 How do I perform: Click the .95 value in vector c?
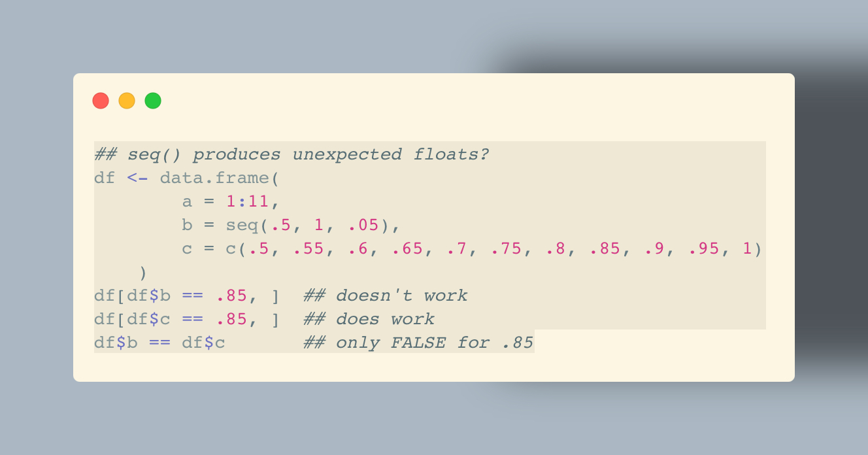point(704,249)
